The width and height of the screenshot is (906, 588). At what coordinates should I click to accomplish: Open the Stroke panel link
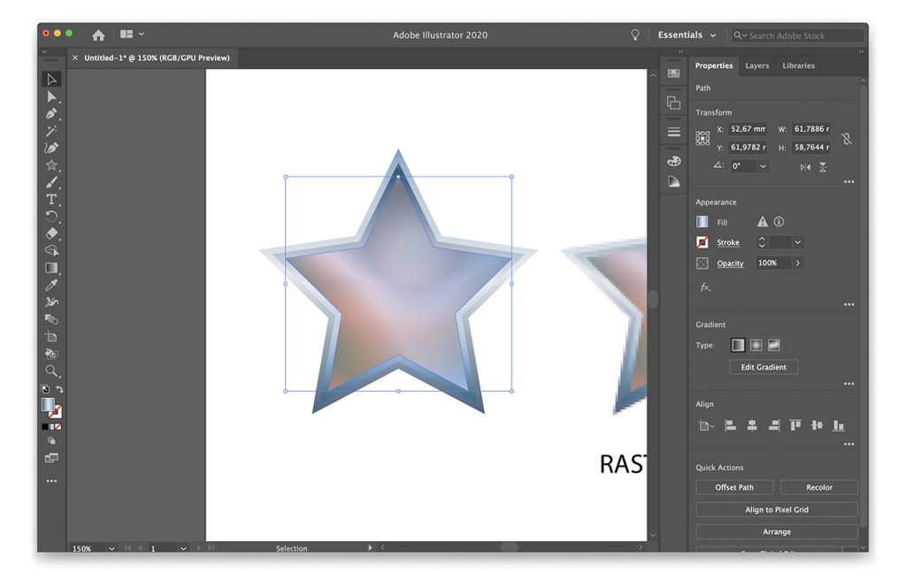[x=728, y=242]
